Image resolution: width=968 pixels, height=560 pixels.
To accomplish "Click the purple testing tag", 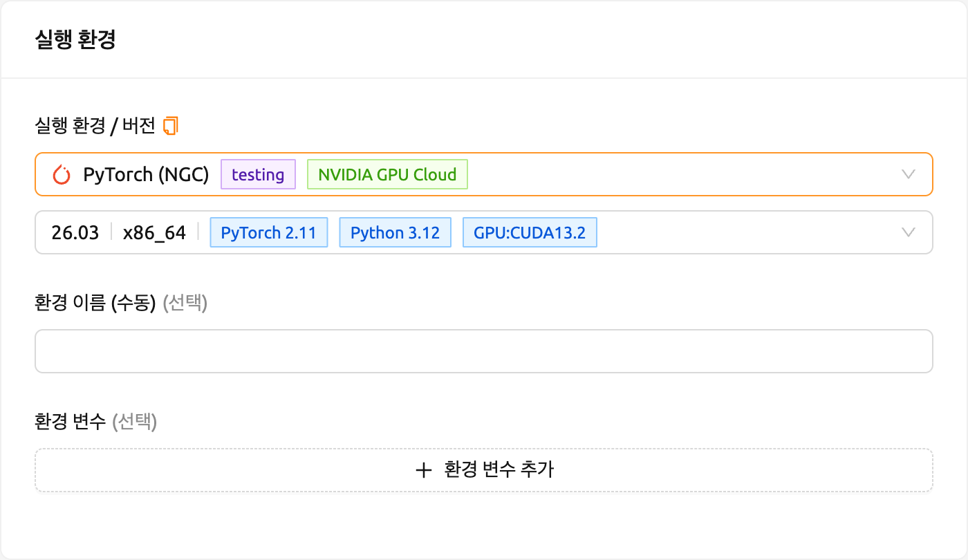I will (259, 174).
